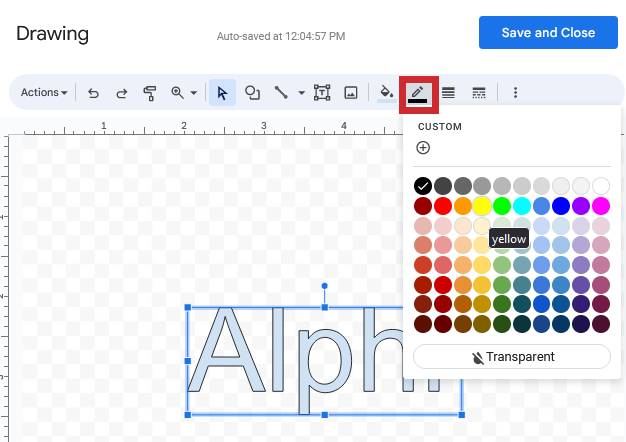Image resolution: width=626 pixels, height=442 pixels.
Task: Pick the pure blue swatch
Action: pos(561,206)
